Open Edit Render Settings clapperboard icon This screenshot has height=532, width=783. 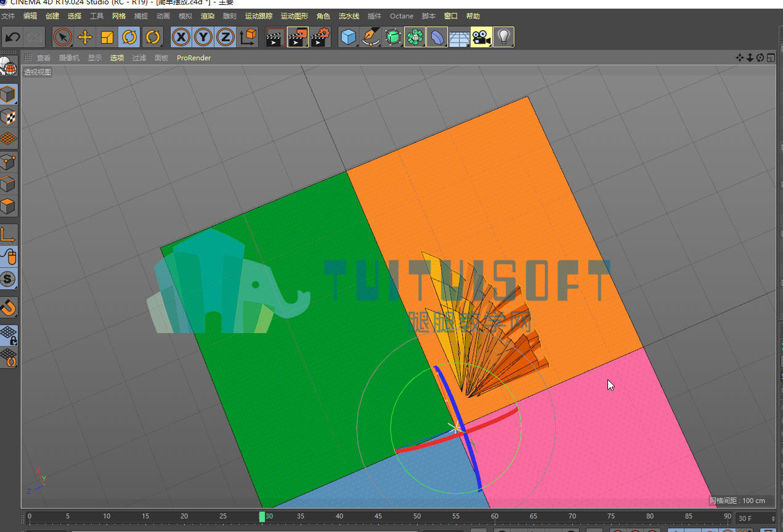pyautogui.click(x=320, y=38)
